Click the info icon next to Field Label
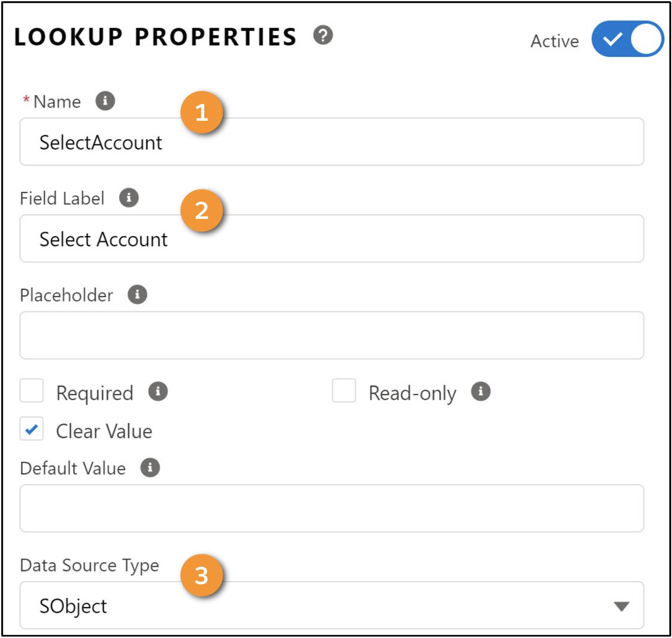The height and width of the screenshot is (638, 672). pos(129,197)
